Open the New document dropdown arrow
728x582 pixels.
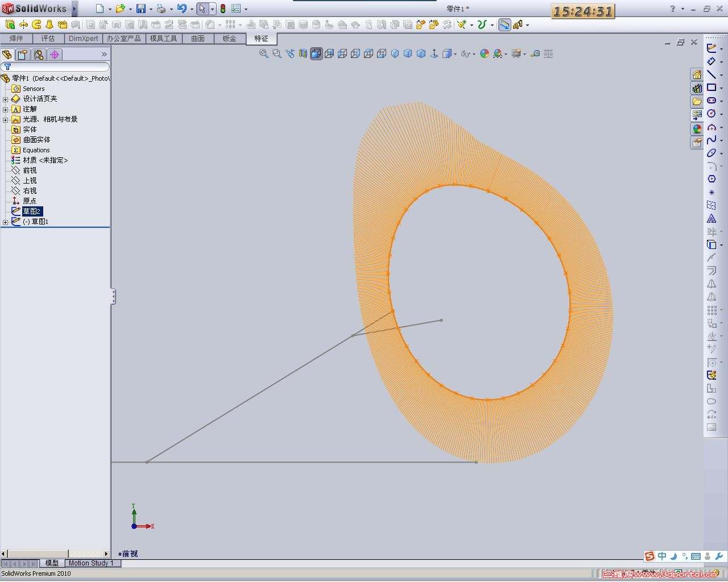pyautogui.click(x=110, y=9)
